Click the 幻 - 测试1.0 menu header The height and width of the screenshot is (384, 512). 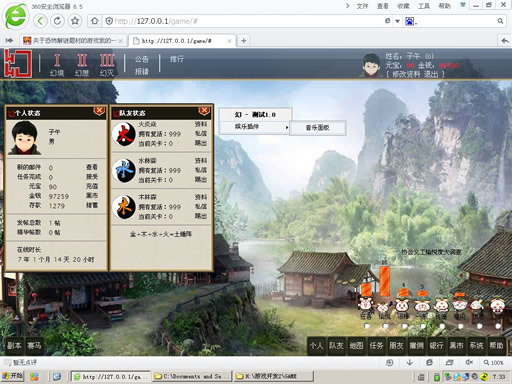255,114
